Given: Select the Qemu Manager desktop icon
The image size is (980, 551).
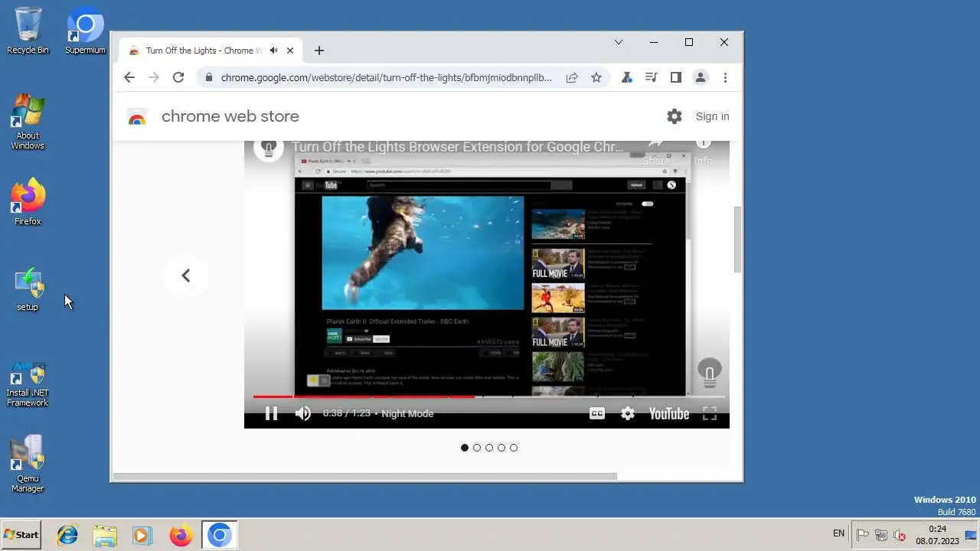Looking at the screenshot, I should [x=28, y=465].
